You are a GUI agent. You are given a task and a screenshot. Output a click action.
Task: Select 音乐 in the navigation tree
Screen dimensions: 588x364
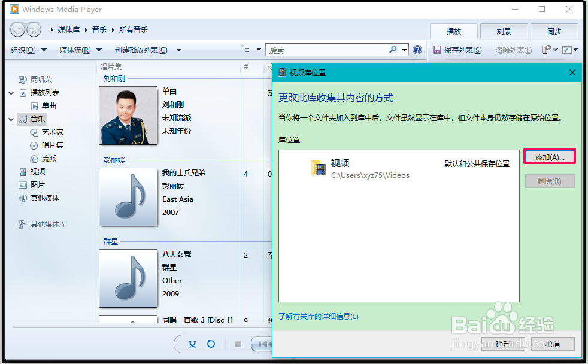38,119
